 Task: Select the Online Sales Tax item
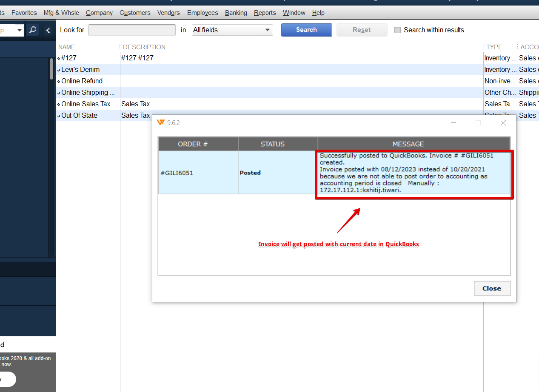86,104
